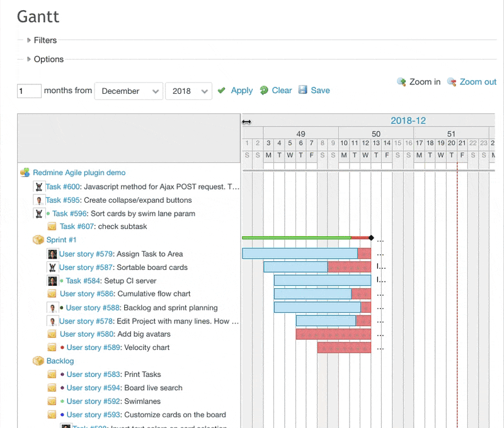The height and width of the screenshot is (428, 504).
Task: Open the December month dropdown
Action: [129, 91]
